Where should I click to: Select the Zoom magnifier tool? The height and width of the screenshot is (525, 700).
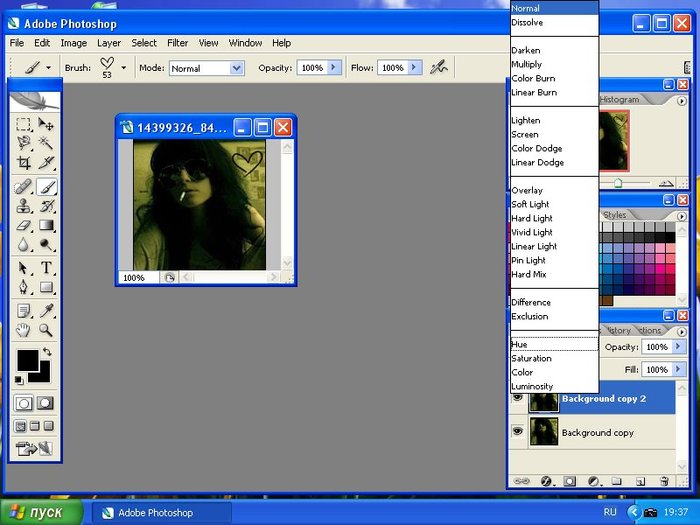[x=46, y=330]
